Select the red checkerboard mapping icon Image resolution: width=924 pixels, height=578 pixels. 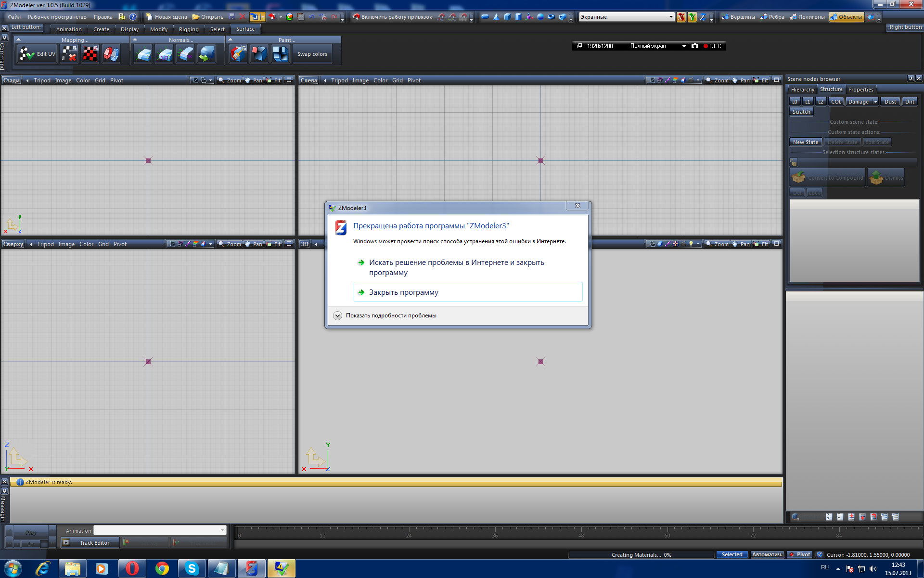click(x=90, y=54)
